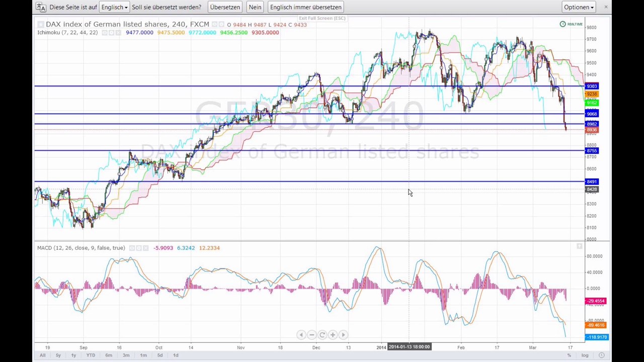Zoom out the chart with minus button

pyautogui.click(x=311, y=335)
